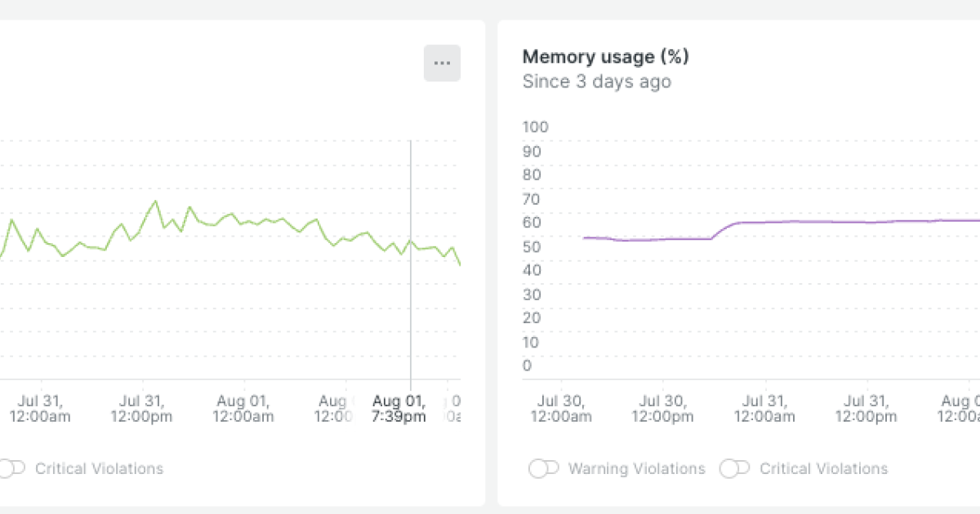980x514 pixels.
Task: Click the 'Since 3 days ago' time range label
Action: (x=597, y=82)
